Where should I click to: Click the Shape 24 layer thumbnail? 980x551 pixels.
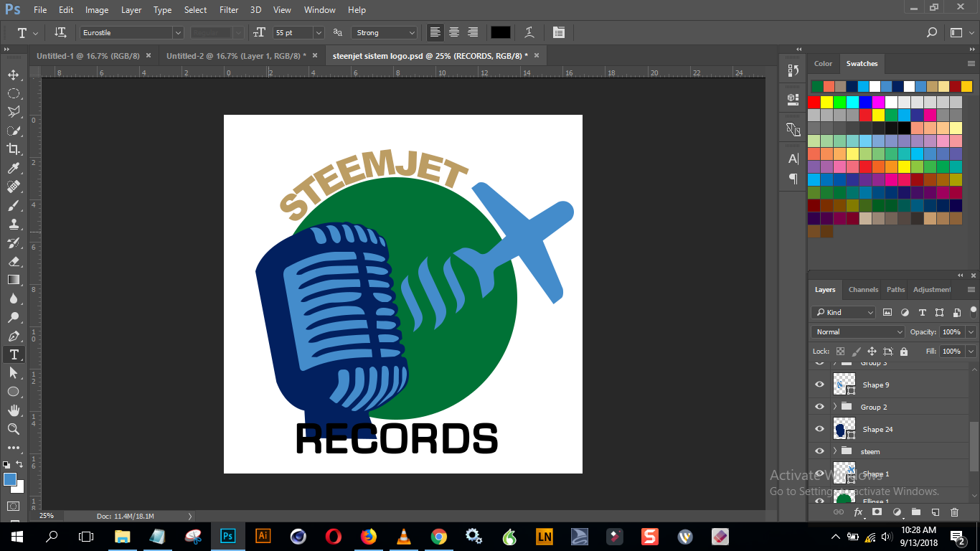(844, 429)
